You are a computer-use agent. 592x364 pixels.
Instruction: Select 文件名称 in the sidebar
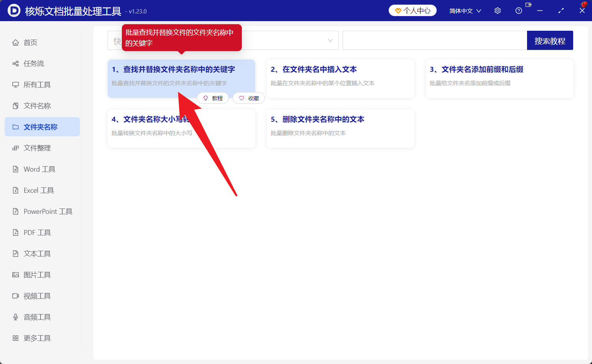point(42,106)
